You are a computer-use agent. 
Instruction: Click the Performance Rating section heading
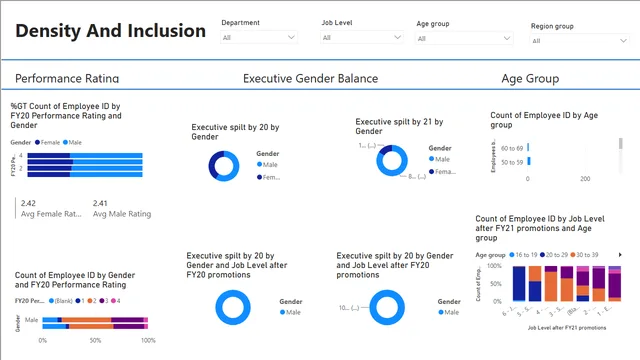[67, 78]
